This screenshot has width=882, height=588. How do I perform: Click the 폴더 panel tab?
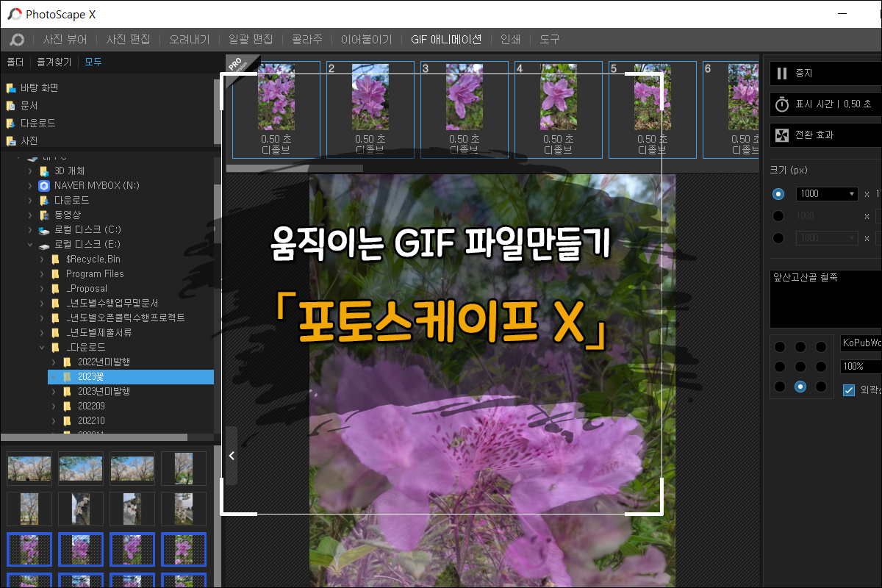15,62
